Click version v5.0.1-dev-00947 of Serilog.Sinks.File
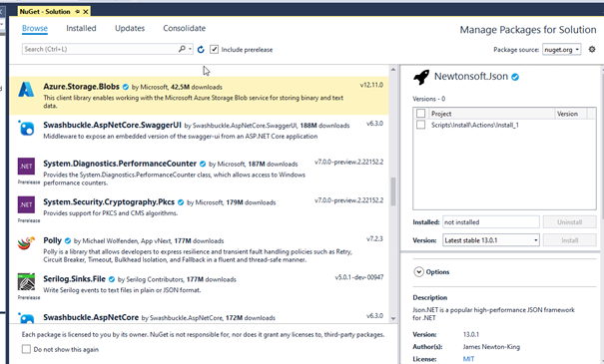The width and height of the screenshot is (604, 364). pyautogui.click(x=359, y=277)
